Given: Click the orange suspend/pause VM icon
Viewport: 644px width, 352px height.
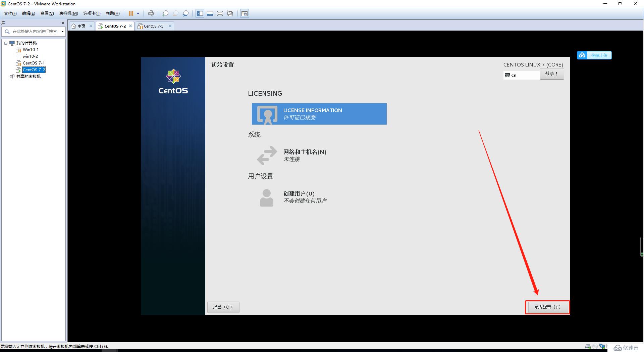Looking at the screenshot, I should coord(131,13).
